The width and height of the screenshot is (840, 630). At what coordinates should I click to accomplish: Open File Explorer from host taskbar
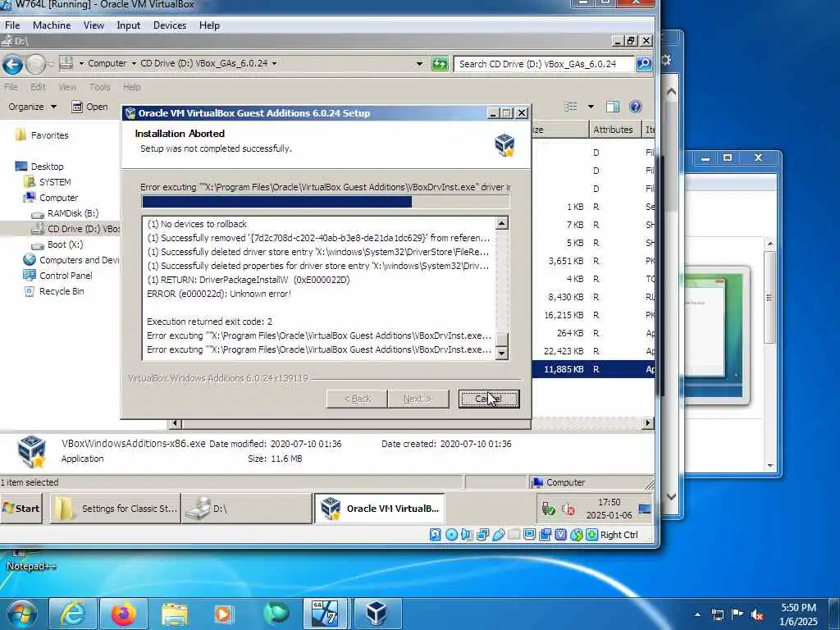174,614
